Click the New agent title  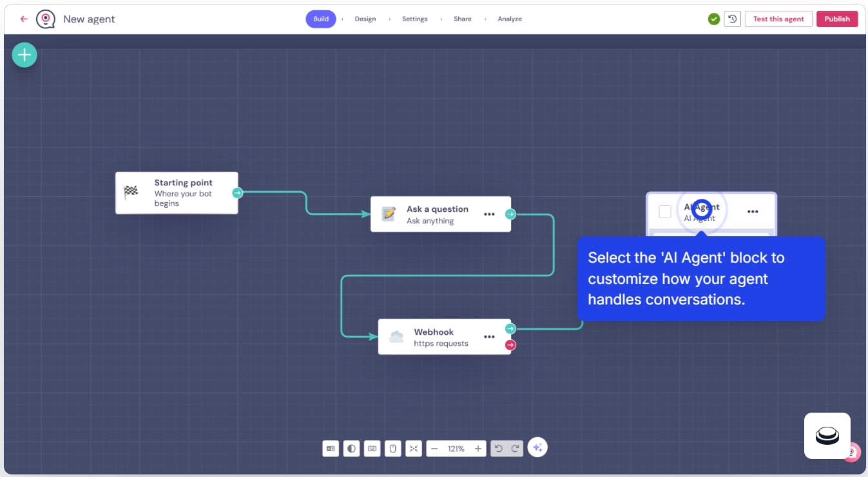89,19
